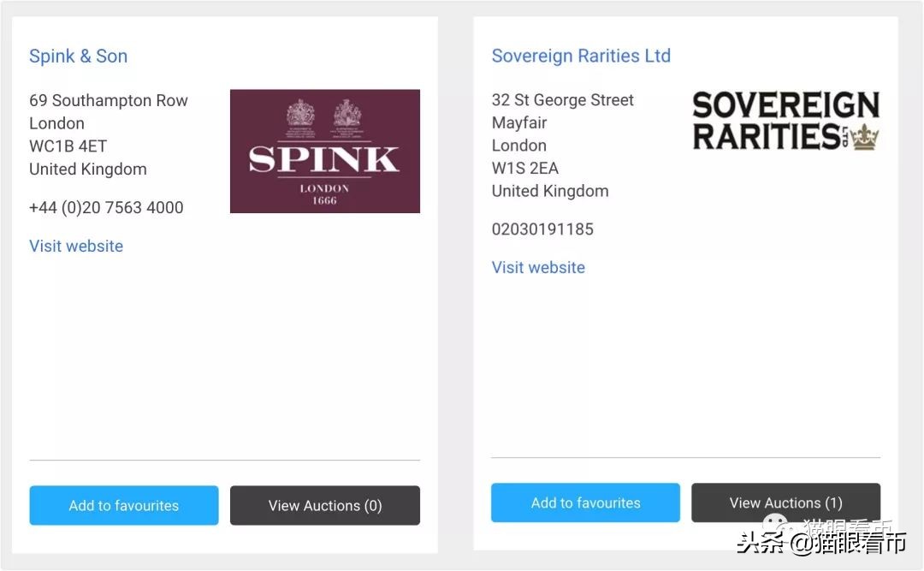Click the Spink London 1666 logo
Viewport: 924px width, 571px height.
click(x=324, y=152)
